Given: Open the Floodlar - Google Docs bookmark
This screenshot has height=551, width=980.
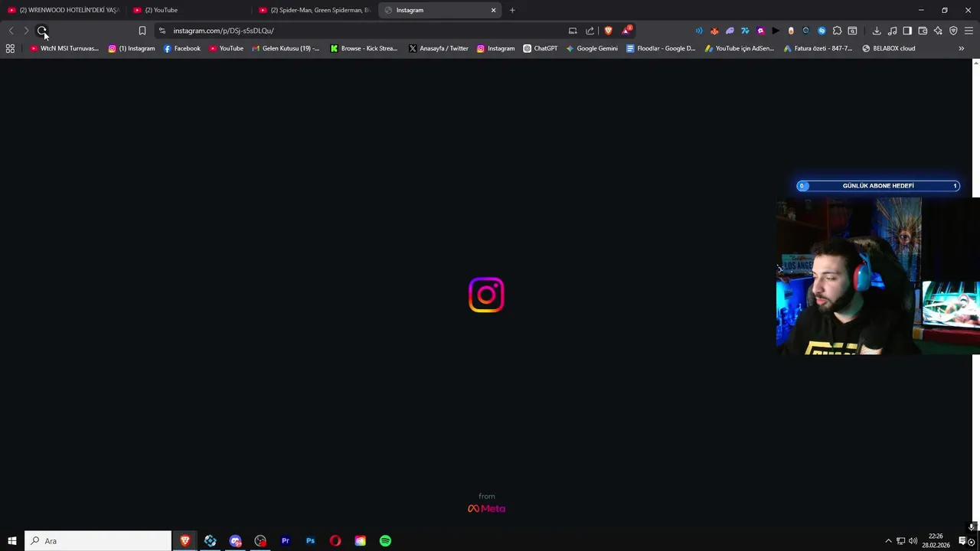Looking at the screenshot, I should pyautogui.click(x=661, y=48).
